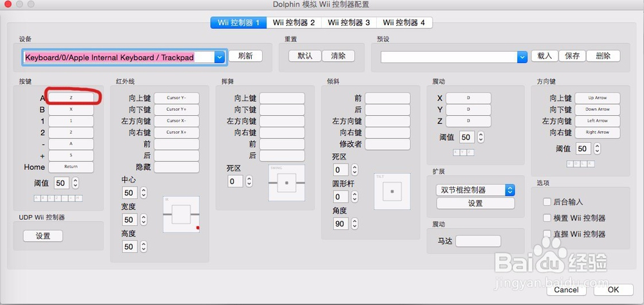The width and height of the screenshot is (644, 305).
Task: Click the A button mapping set to Z
Action: [x=71, y=98]
